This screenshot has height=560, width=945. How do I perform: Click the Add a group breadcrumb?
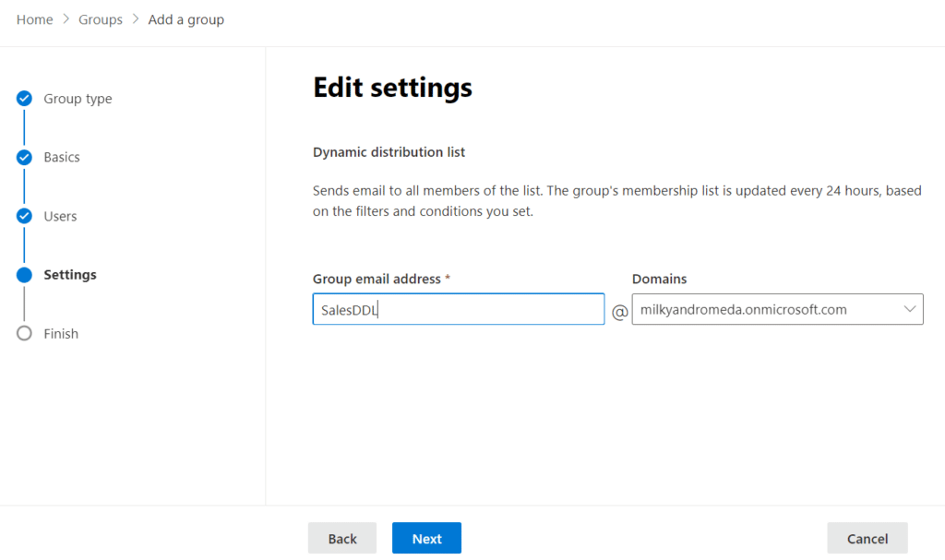[x=186, y=19]
